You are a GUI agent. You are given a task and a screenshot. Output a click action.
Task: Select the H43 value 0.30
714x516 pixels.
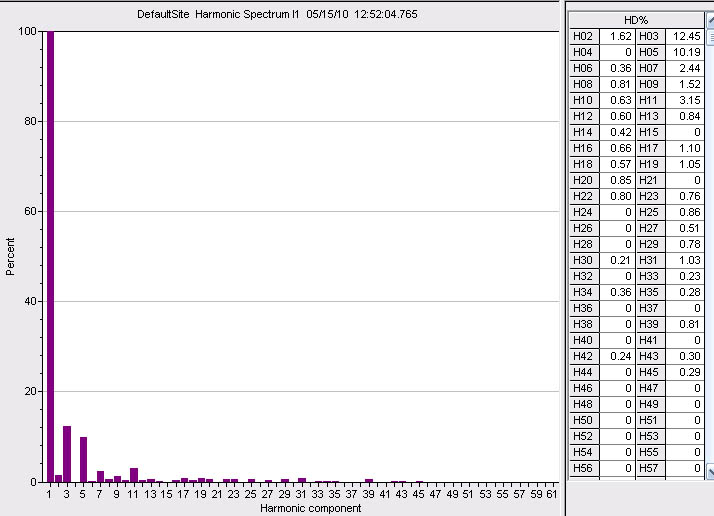point(684,356)
